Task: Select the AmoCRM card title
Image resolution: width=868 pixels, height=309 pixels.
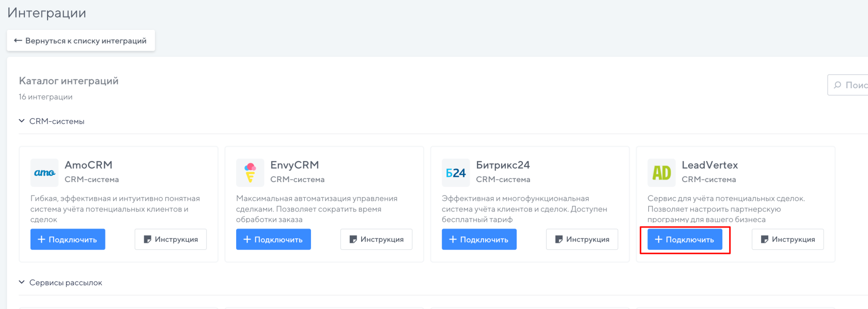Action: [x=88, y=165]
